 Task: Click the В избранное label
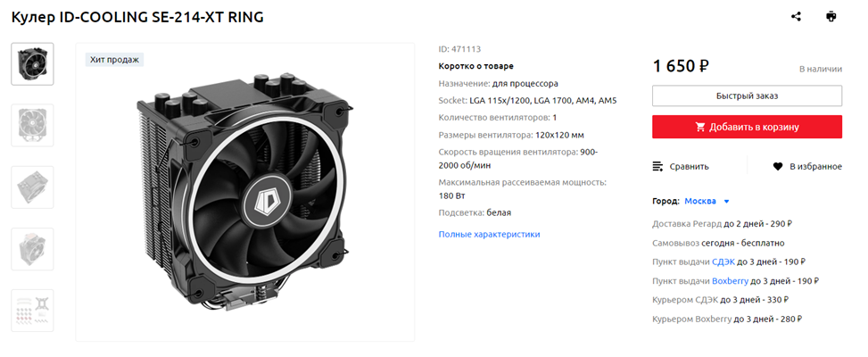pos(815,167)
